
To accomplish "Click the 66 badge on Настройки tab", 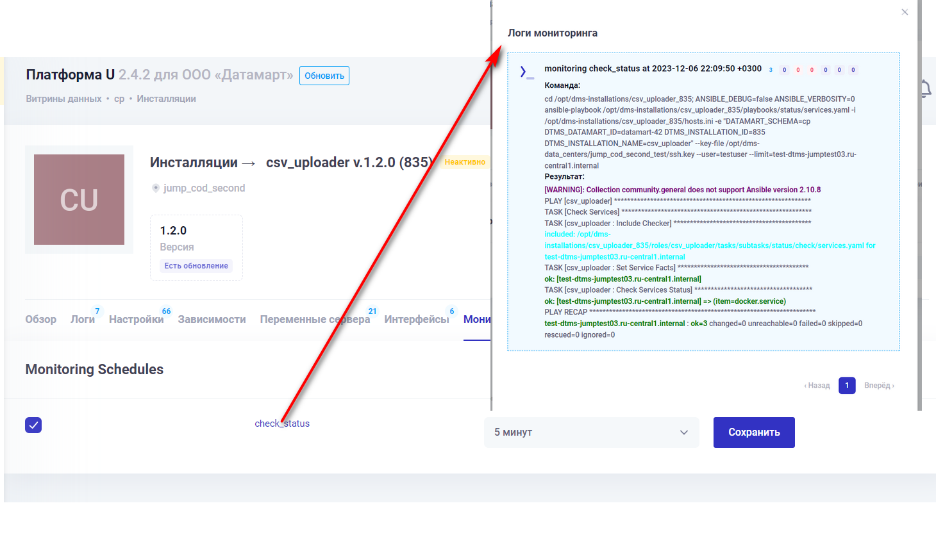I will click(x=166, y=311).
